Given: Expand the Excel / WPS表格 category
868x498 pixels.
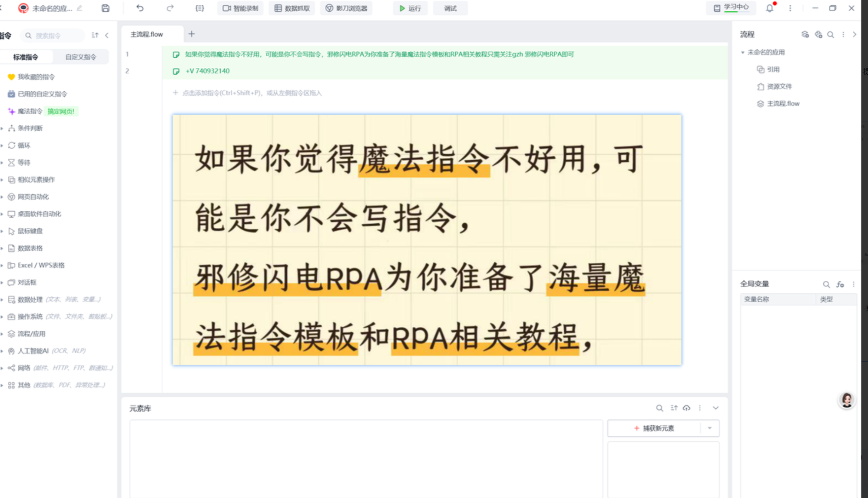Looking at the screenshot, I should 41,265.
